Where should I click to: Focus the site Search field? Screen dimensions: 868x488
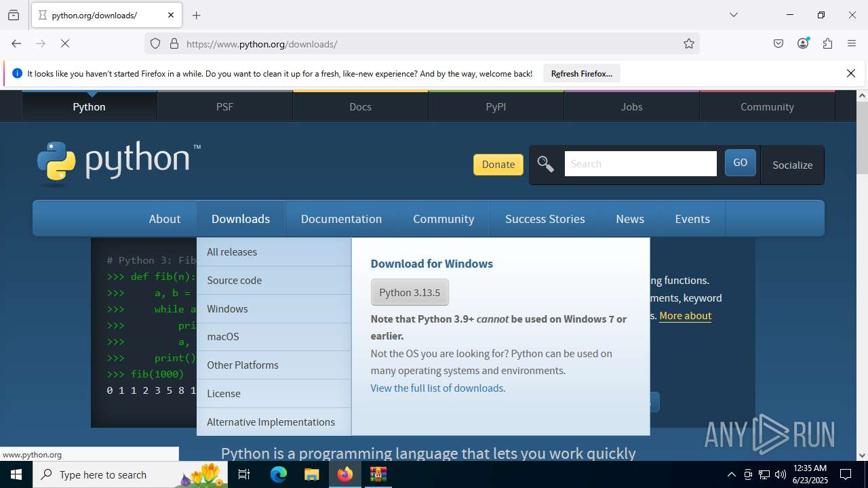click(x=640, y=164)
